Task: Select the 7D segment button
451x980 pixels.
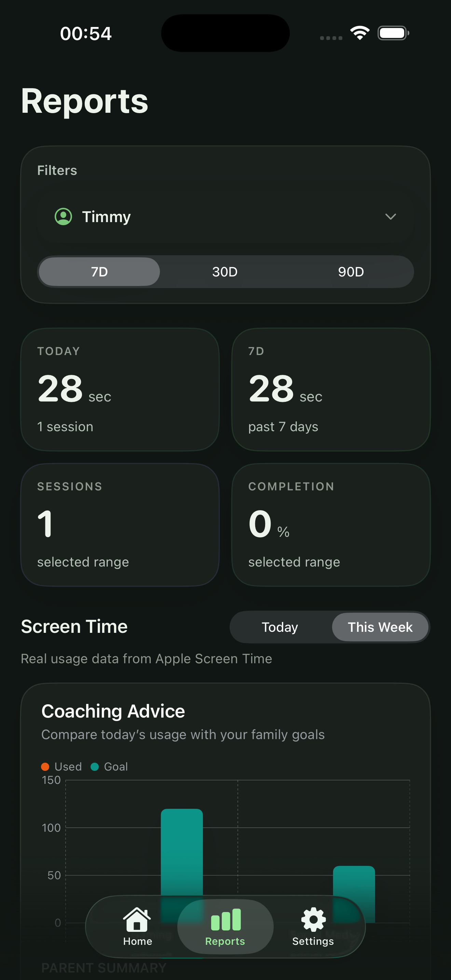Action: pos(98,272)
